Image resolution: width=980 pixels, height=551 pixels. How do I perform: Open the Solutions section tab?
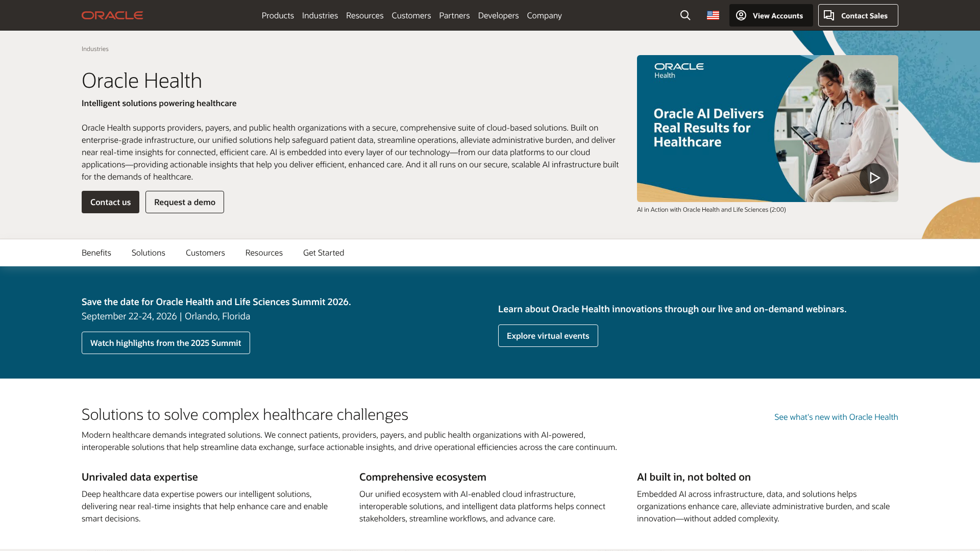click(x=148, y=252)
